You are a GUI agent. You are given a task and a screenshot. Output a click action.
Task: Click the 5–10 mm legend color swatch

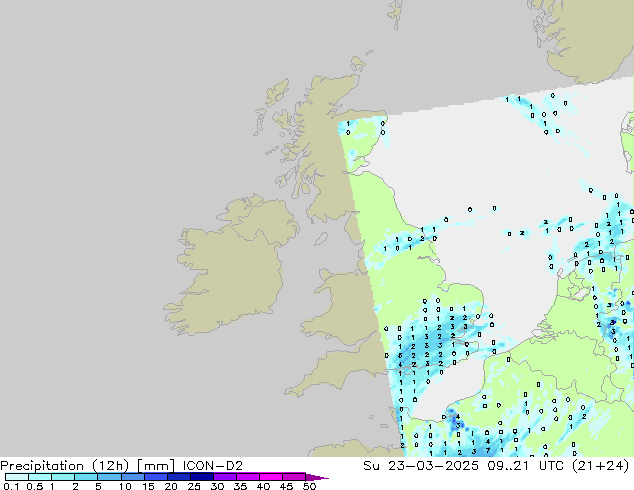[109, 477]
